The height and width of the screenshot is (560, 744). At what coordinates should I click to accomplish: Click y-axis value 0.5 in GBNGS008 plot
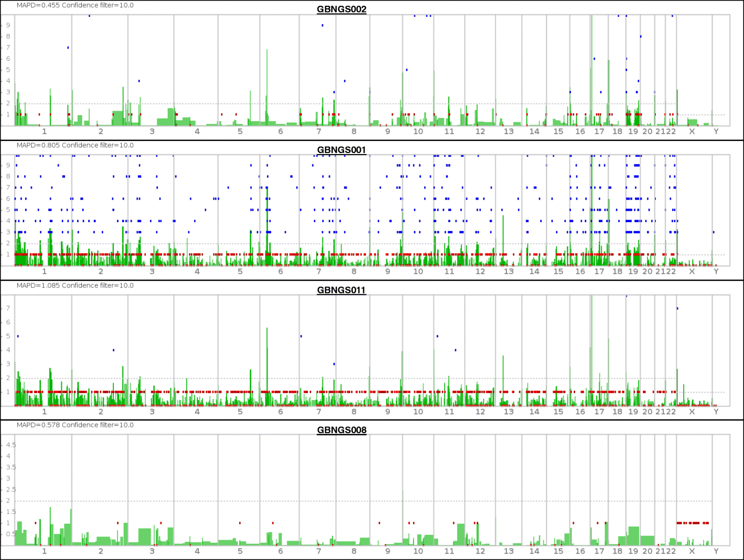coord(11,534)
